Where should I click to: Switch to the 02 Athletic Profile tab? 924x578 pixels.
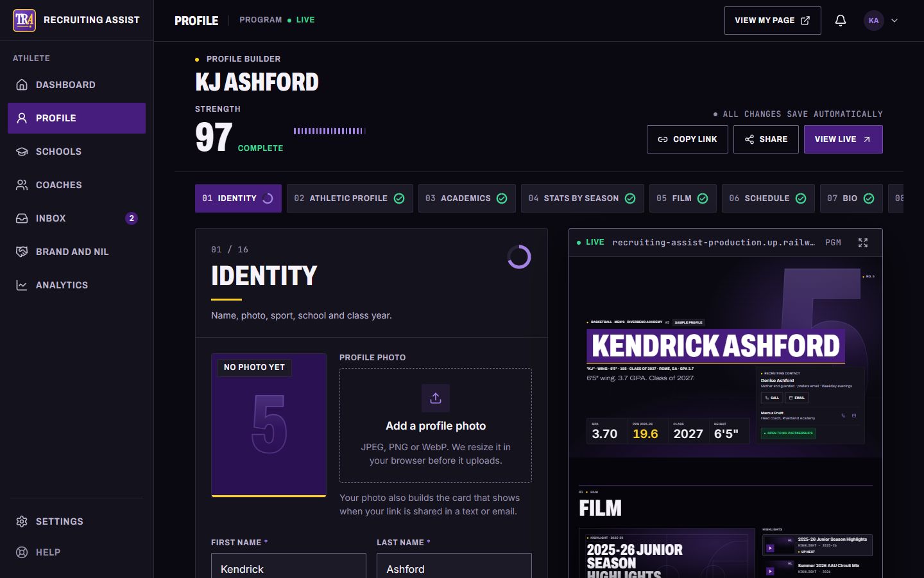click(x=350, y=198)
